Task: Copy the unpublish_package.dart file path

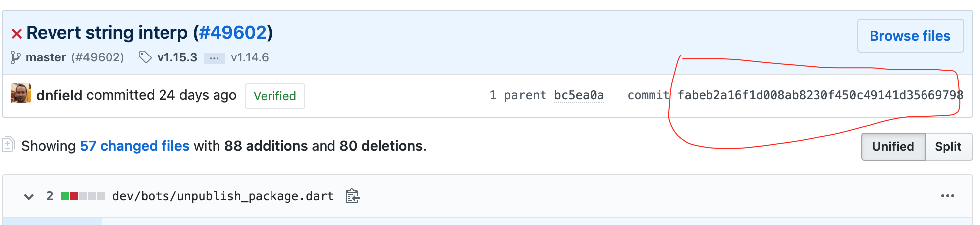Action: coord(352,196)
